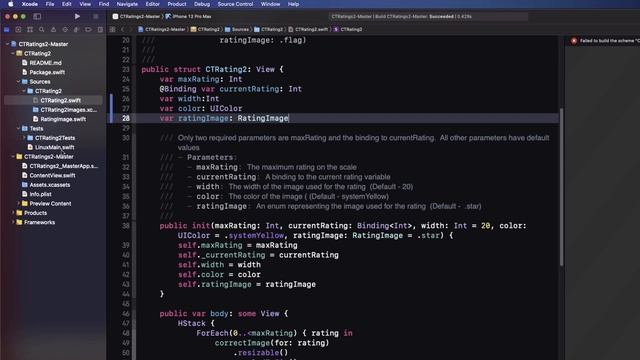Go back with the jump bar left arrow

[x=122, y=29]
